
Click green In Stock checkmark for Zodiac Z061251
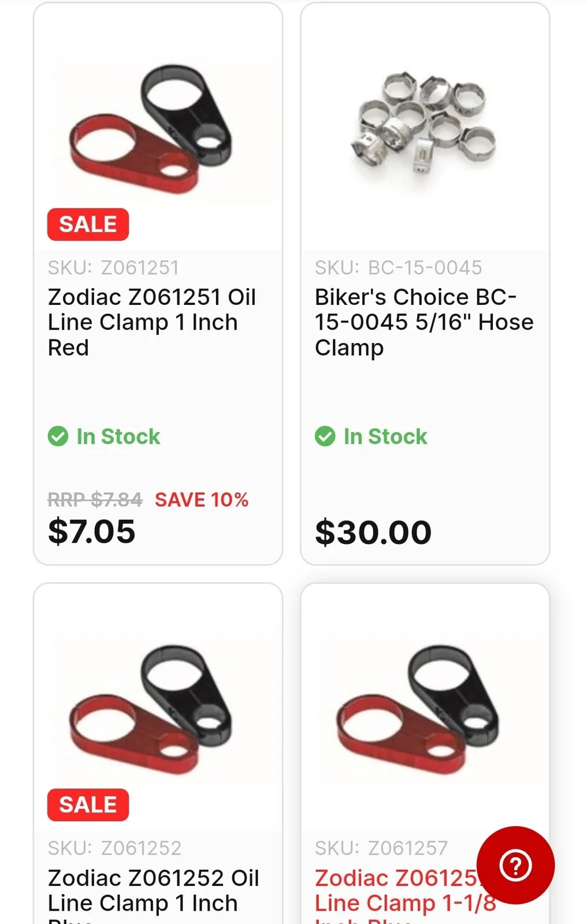click(58, 437)
